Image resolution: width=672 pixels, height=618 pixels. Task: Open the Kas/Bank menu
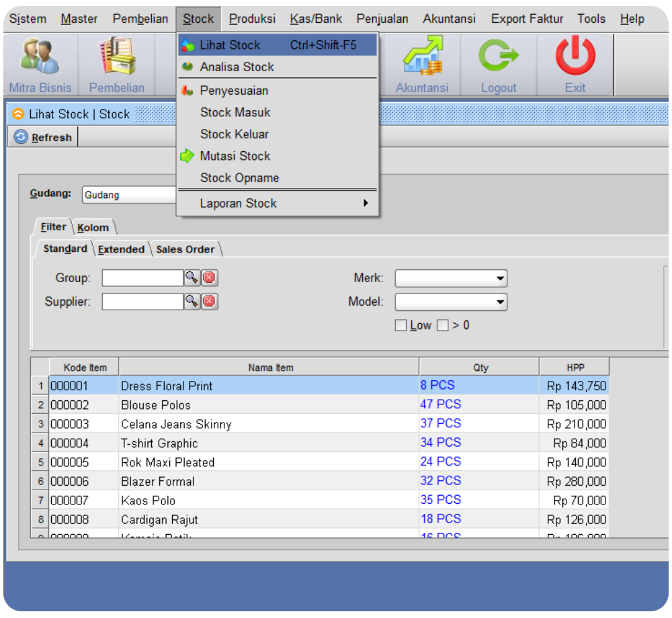[316, 19]
